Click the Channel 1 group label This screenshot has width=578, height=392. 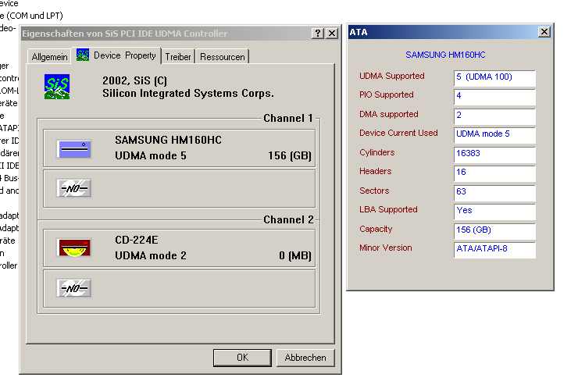288,118
